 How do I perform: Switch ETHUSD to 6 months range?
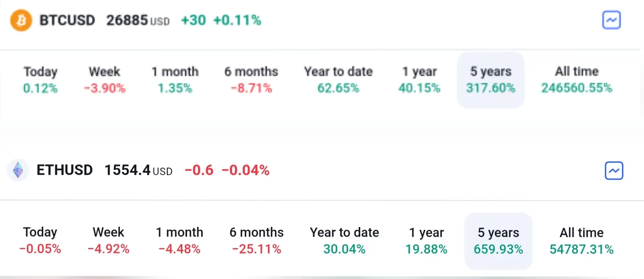pos(257,240)
